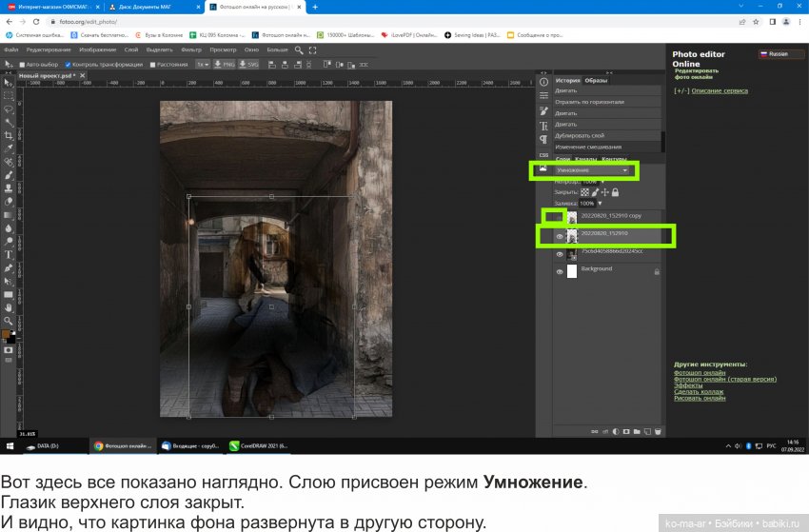
Task: Export as PNG button
Action: [x=225, y=65]
